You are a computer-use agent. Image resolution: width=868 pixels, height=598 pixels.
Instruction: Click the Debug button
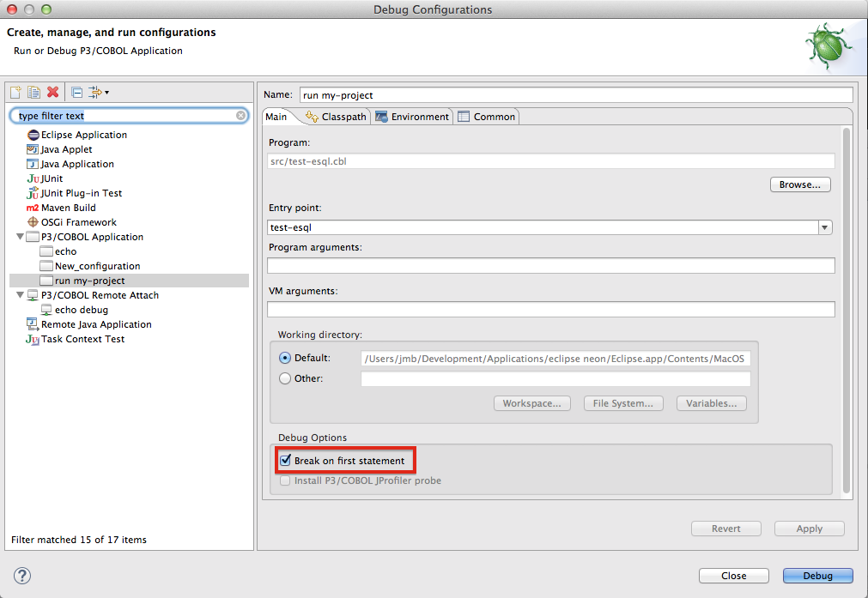817,576
